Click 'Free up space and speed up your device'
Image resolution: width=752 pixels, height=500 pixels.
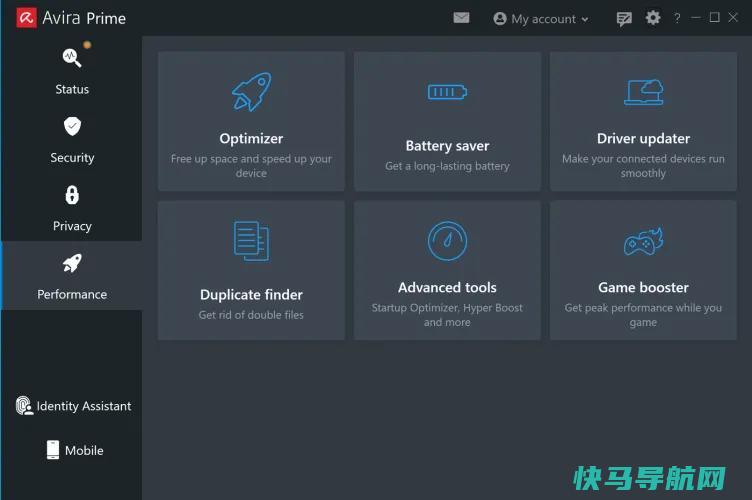(x=251, y=166)
